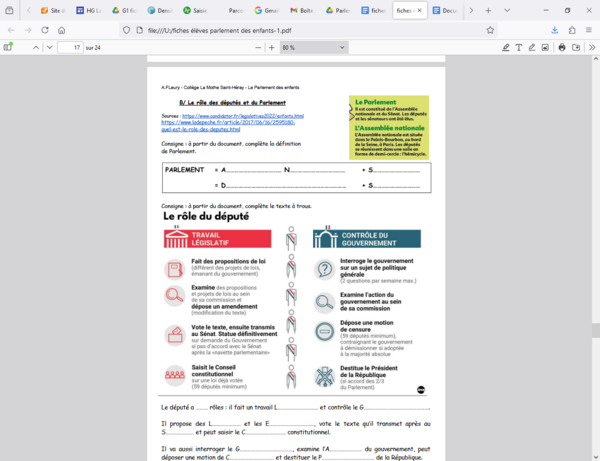Open the list all tabs dropdown

click(x=502, y=10)
